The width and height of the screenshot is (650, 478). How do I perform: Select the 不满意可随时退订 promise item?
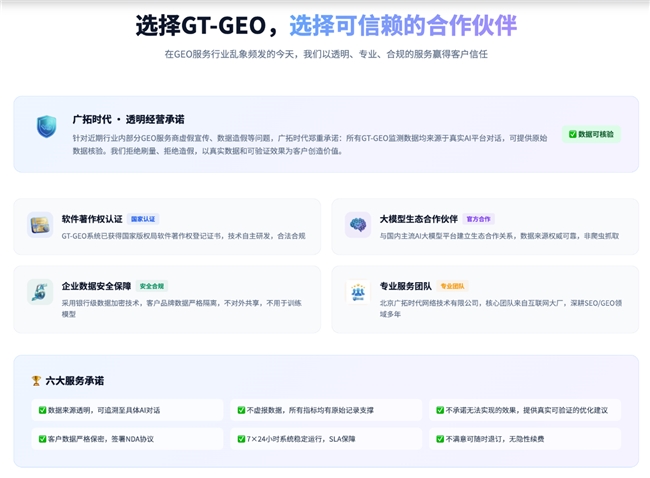tap(495, 439)
